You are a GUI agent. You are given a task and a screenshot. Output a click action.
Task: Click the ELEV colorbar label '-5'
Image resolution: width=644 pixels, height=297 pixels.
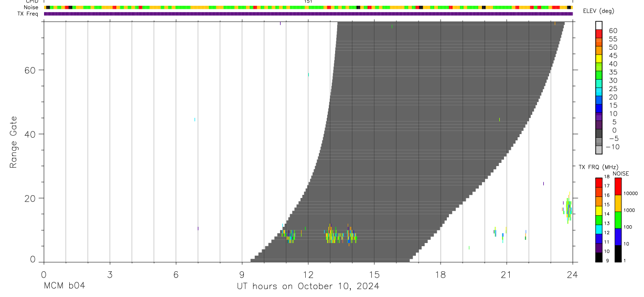[x=614, y=138]
